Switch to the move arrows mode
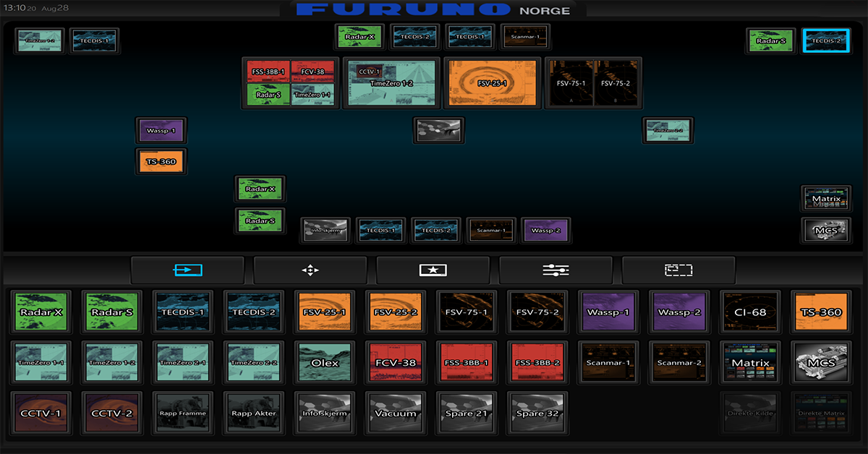Image resolution: width=868 pixels, height=454 pixels. click(x=310, y=270)
